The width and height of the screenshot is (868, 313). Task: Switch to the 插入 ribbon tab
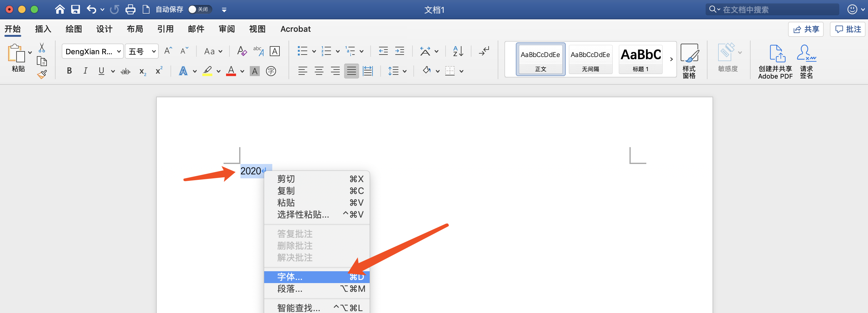coord(43,29)
